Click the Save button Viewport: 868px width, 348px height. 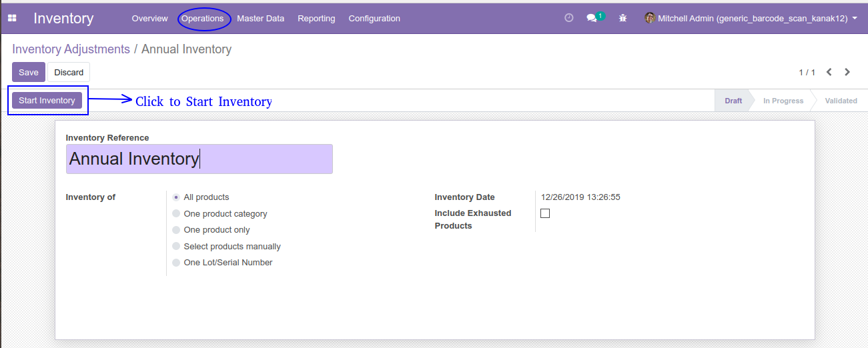[29, 72]
